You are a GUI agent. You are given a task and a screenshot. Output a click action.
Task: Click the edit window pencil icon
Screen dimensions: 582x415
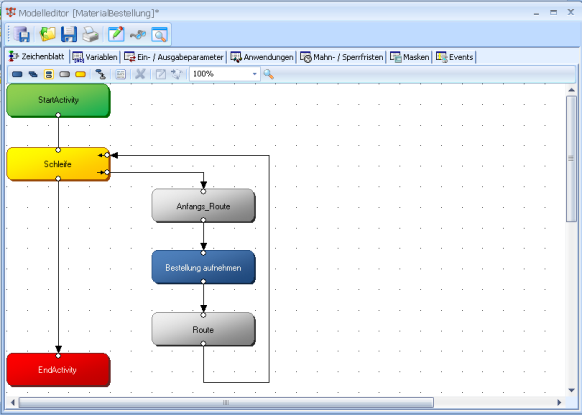pos(116,35)
